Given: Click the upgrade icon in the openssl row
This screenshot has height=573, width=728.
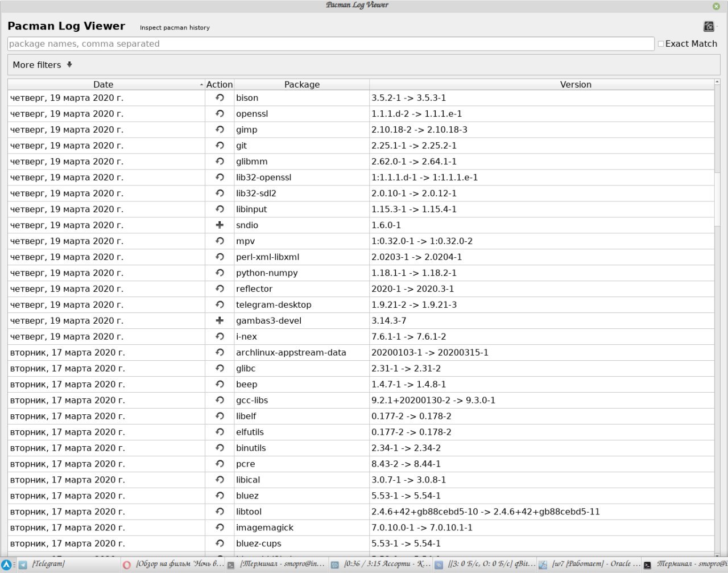Looking at the screenshot, I should pos(220,114).
